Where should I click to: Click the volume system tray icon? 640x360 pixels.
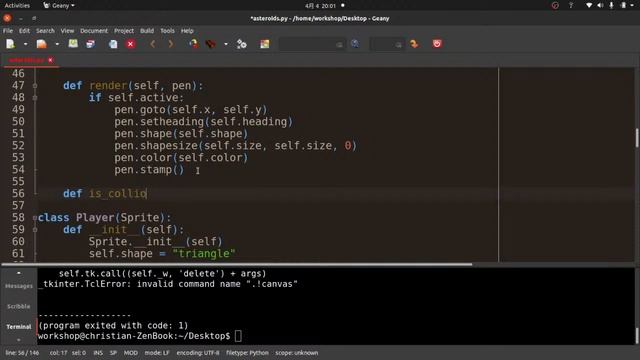pos(600,5)
